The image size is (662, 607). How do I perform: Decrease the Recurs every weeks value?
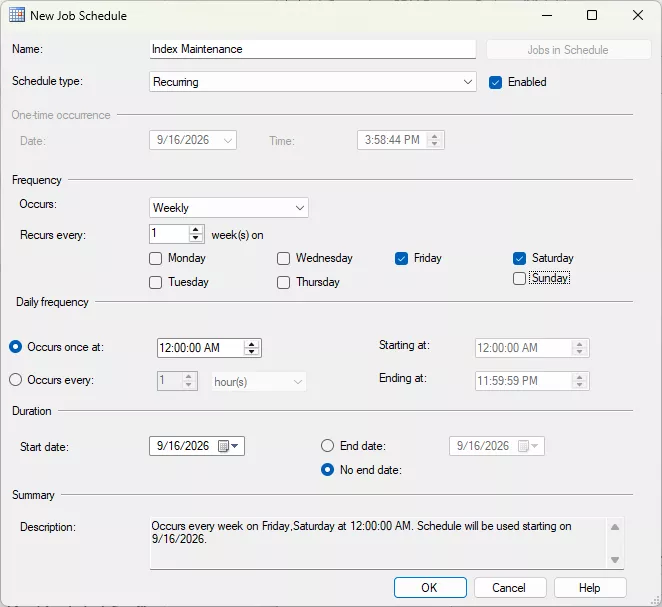click(195, 238)
